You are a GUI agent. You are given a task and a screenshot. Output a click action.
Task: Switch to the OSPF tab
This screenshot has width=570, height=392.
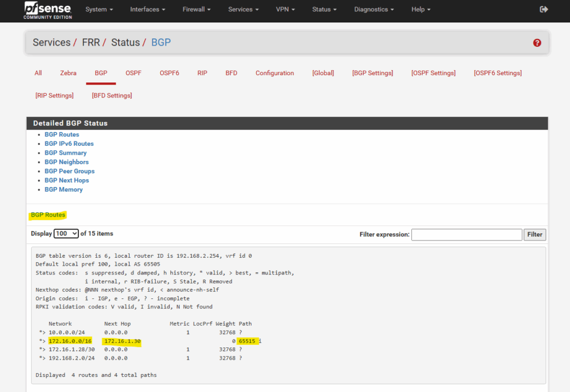[133, 73]
